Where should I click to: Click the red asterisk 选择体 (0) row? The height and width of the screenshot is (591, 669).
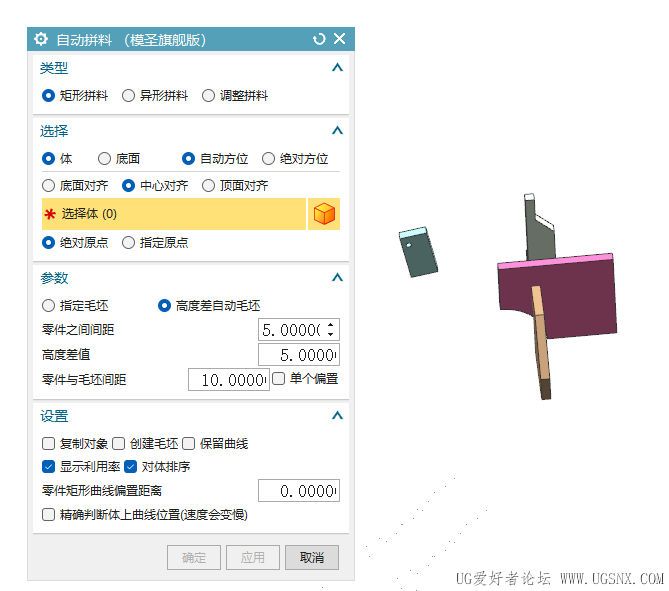(174, 214)
